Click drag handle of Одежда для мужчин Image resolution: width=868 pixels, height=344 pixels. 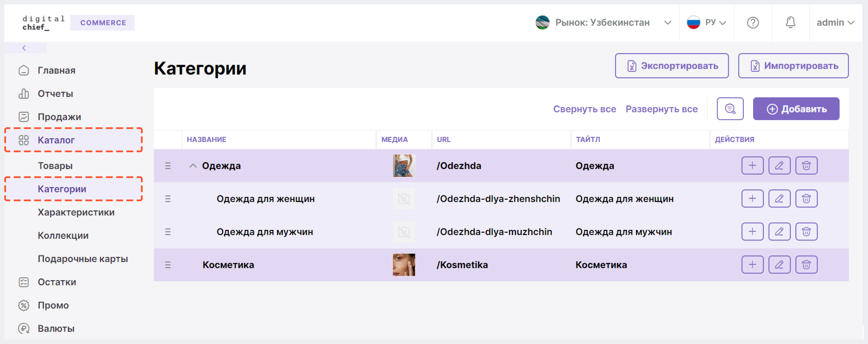168,232
